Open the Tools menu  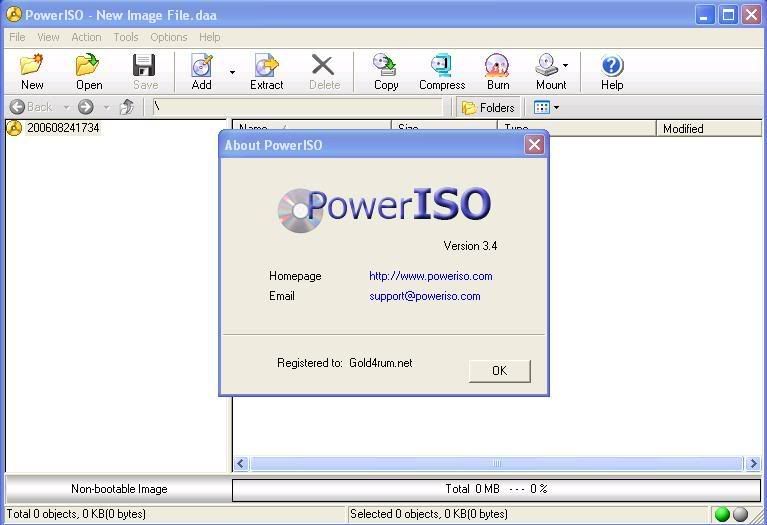tap(126, 37)
